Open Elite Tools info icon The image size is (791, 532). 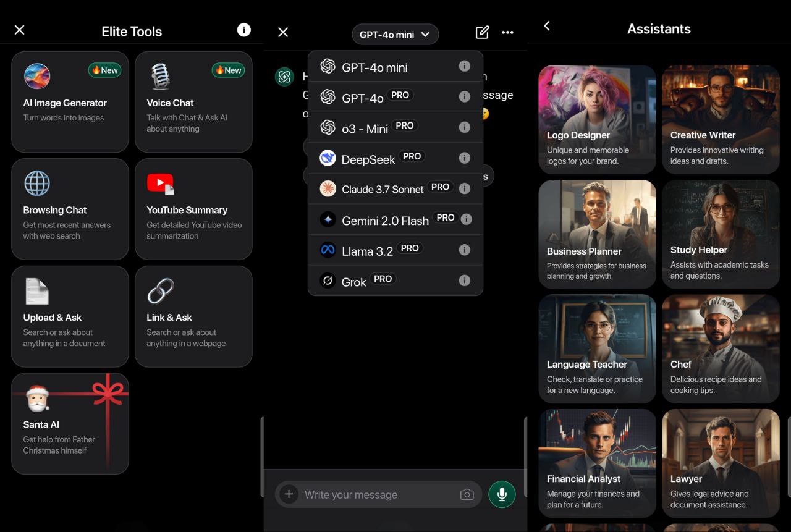[x=244, y=30]
